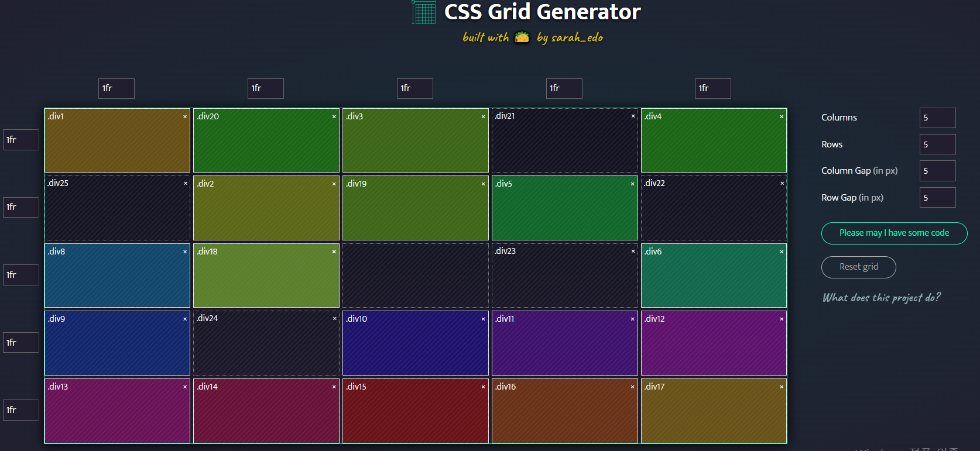This screenshot has height=451, width=980.
Task: Edit fourth row 1fr size field
Action: [x=21, y=342]
